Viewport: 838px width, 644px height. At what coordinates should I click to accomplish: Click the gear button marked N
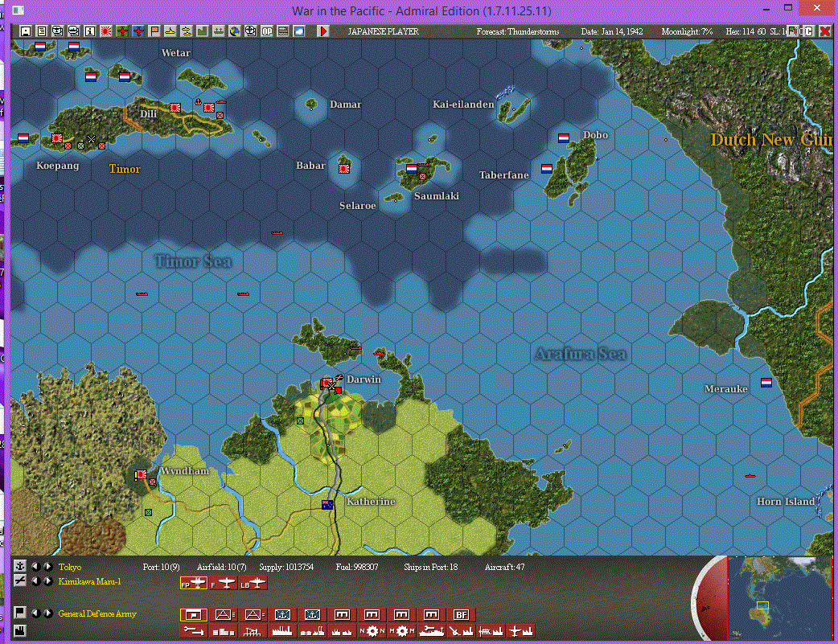coord(372,631)
